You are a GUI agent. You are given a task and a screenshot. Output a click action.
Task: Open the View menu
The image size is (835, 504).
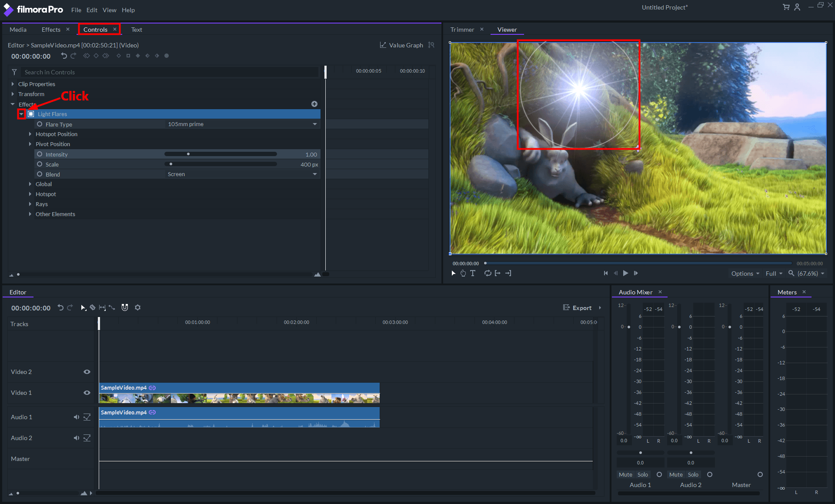[109, 10]
